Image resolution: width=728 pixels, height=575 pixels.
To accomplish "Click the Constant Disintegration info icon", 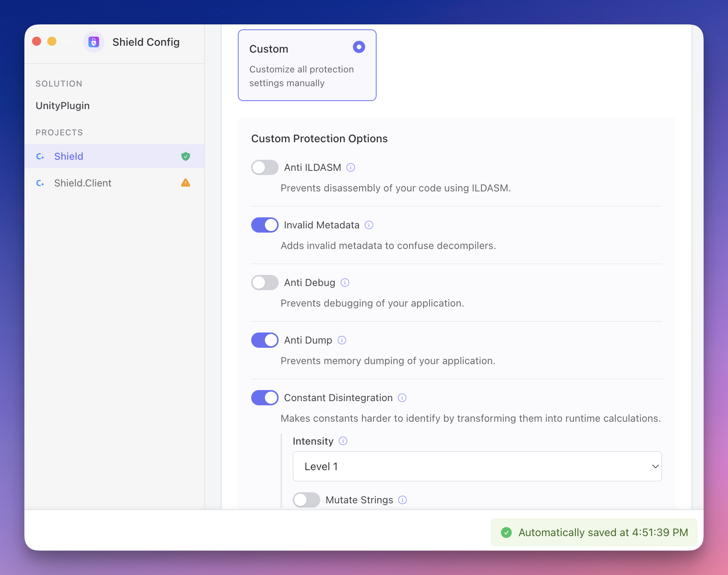I will click(402, 398).
